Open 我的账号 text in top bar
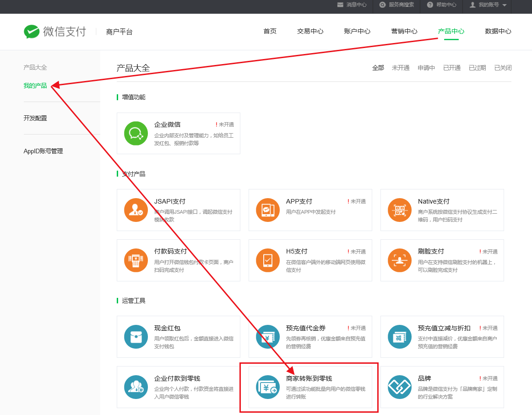 [489, 5]
